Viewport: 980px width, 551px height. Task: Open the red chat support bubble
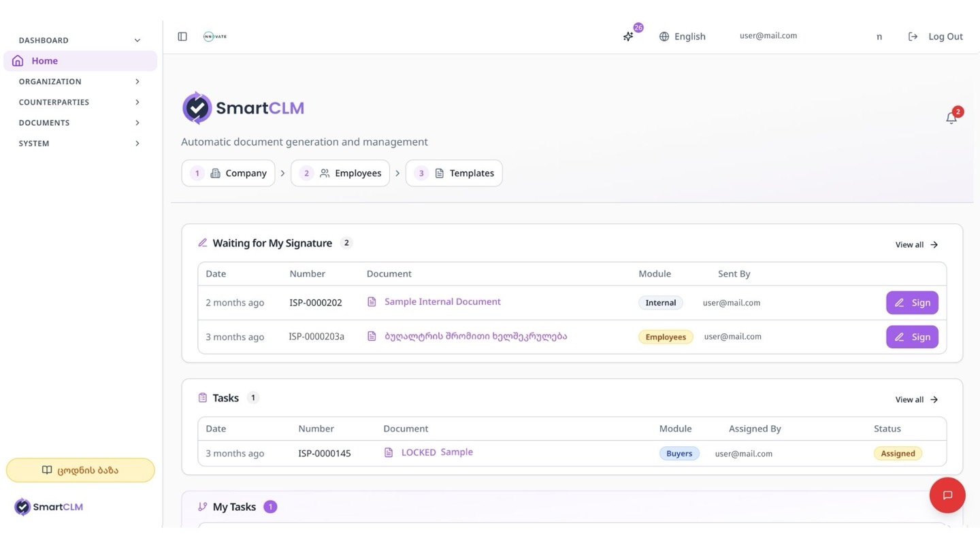[x=947, y=495]
